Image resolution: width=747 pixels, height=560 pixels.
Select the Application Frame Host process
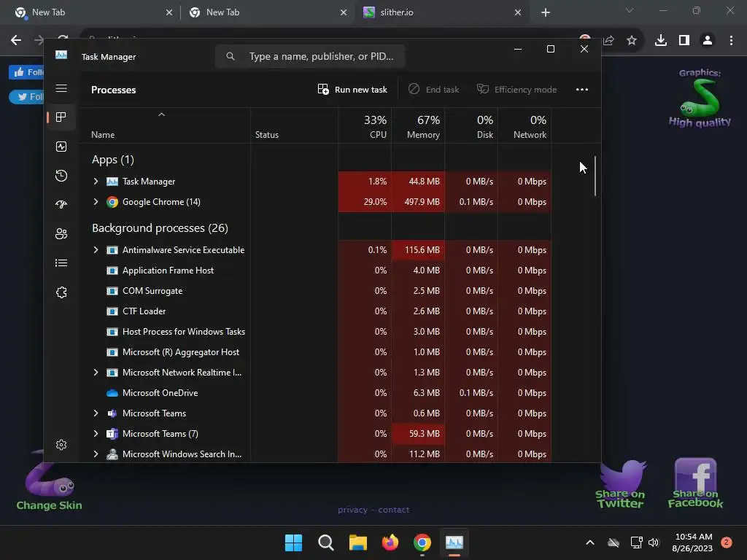[x=315, y=271]
